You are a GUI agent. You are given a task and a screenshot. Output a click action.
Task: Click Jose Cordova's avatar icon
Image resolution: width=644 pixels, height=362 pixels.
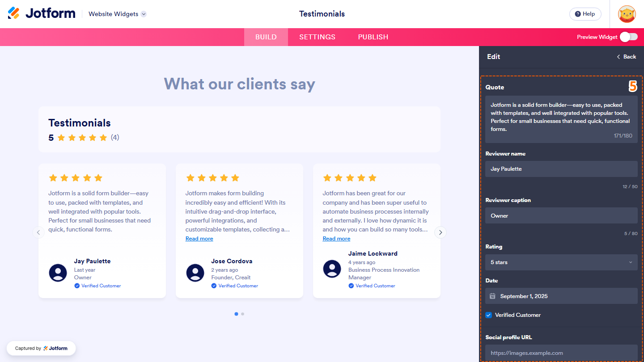coord(195,273)
